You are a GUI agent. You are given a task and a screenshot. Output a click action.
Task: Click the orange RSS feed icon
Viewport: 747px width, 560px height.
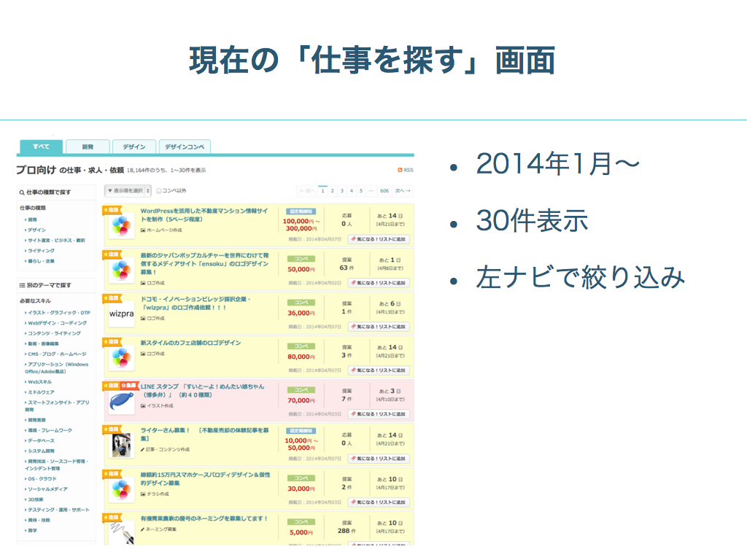pos(400,170)
